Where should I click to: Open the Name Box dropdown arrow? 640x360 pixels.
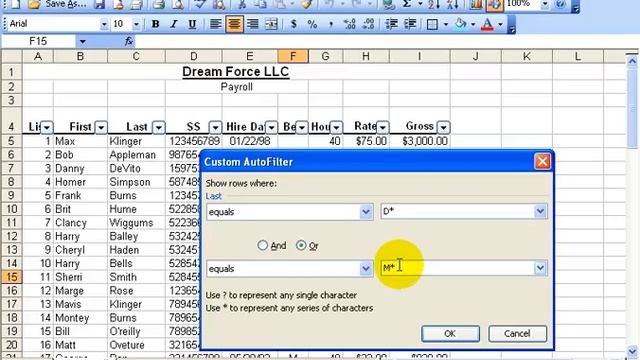[82, 41]
